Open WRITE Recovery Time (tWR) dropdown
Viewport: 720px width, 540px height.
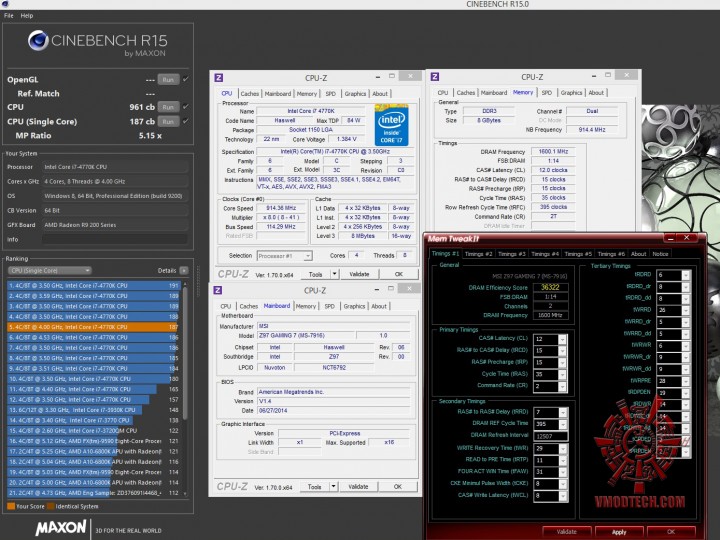coord(563,449)
